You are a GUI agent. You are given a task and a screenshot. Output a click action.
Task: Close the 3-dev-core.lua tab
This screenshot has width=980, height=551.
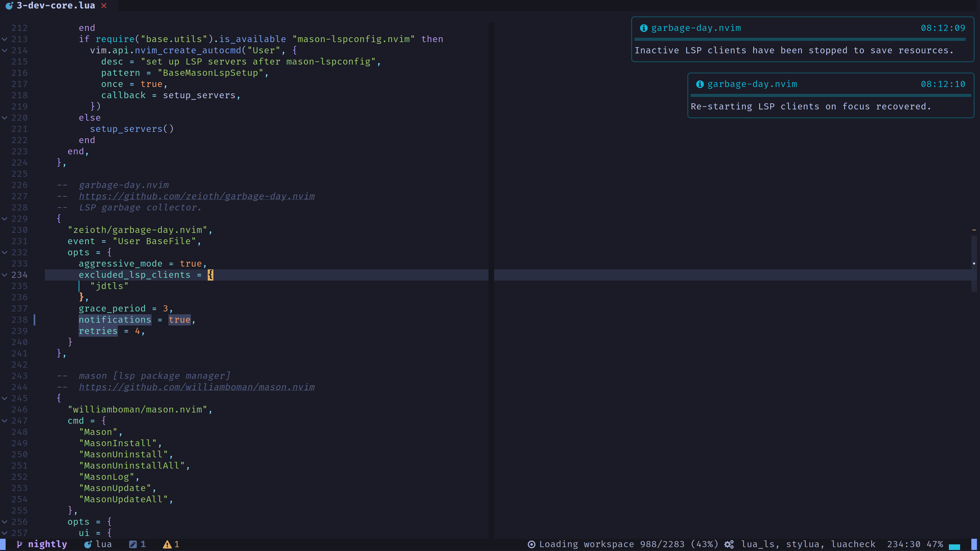(x=104, y=6)
